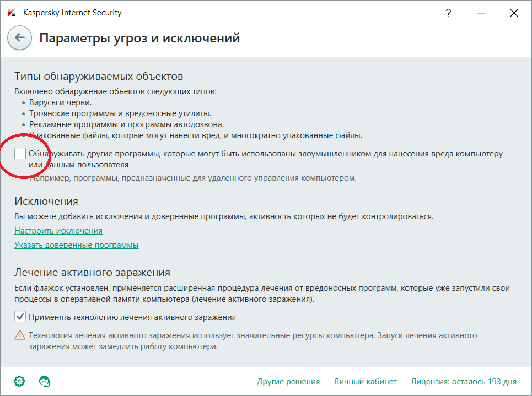Minimize the Kaspersky window
The image size is (532, 396).
[x=481, y=13]
